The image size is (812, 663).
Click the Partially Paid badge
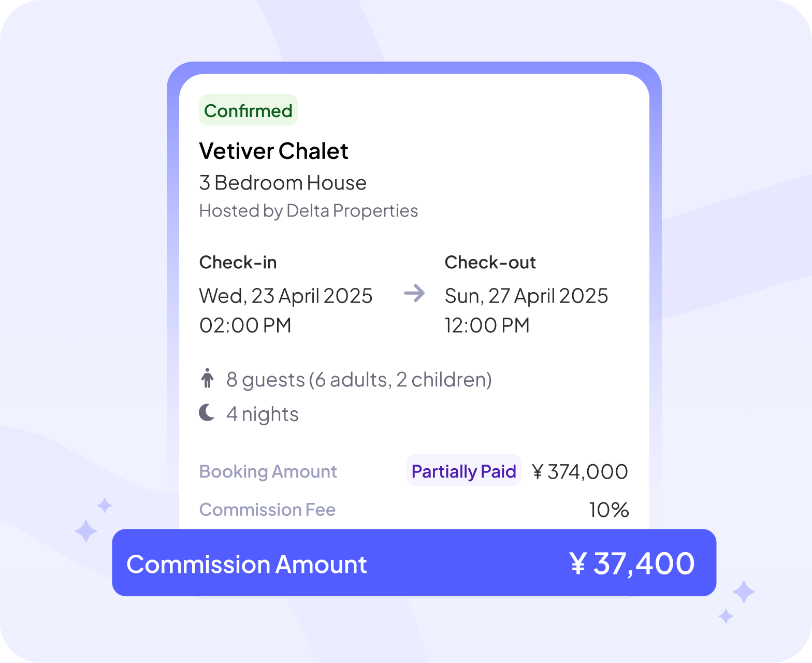point(463,471)
